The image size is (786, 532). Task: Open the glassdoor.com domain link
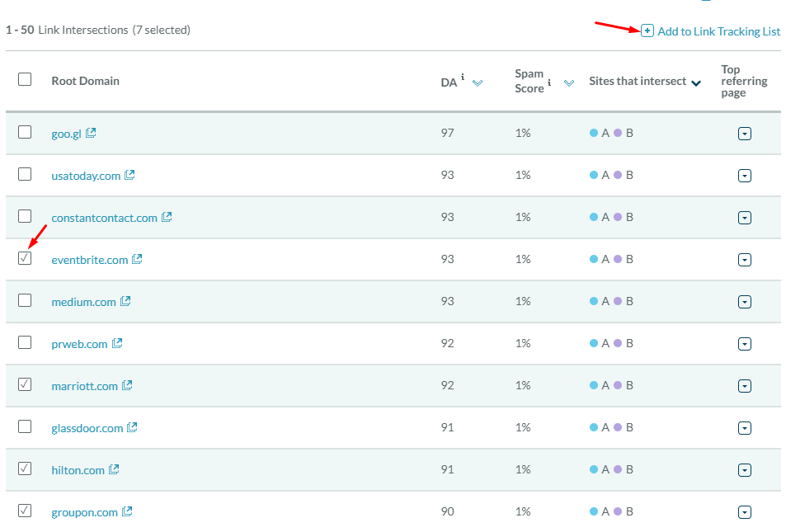[85, 427]
